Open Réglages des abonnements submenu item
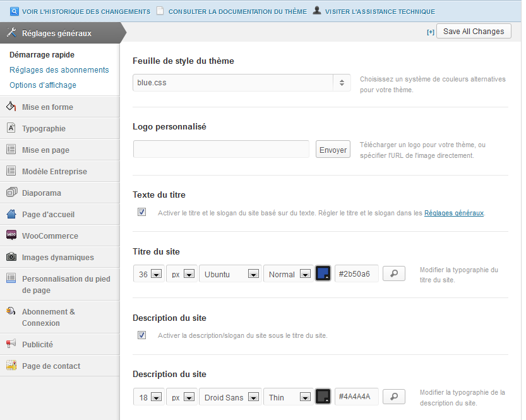Image resolution: width=526 pixels, height=420 pixels. click(x=59, y=70)
